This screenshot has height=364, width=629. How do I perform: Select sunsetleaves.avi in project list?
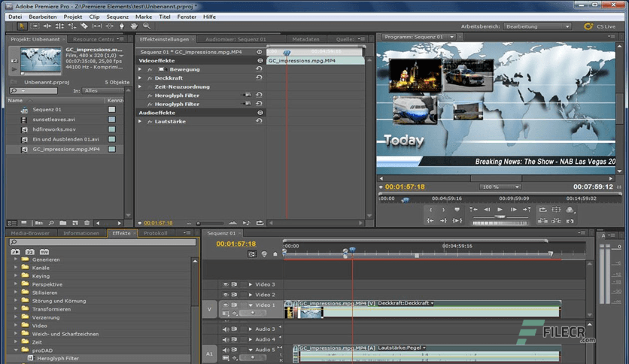click(54, 120)
